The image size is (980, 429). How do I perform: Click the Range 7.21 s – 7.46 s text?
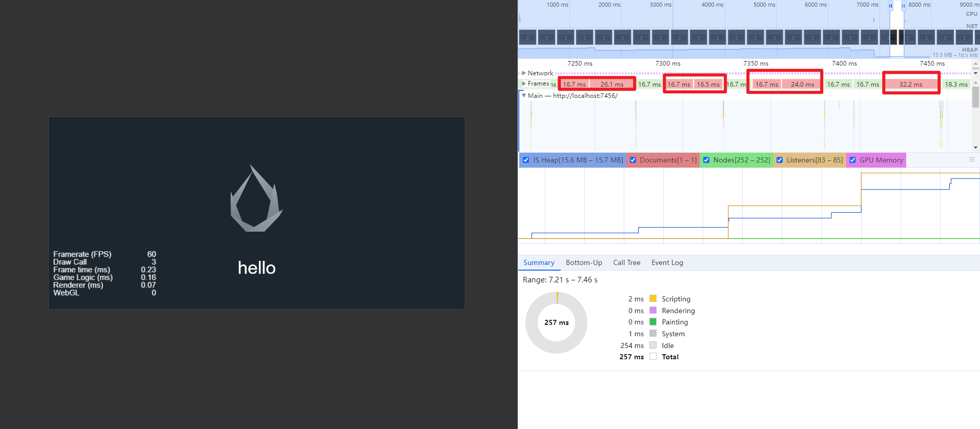click(560, 280)
